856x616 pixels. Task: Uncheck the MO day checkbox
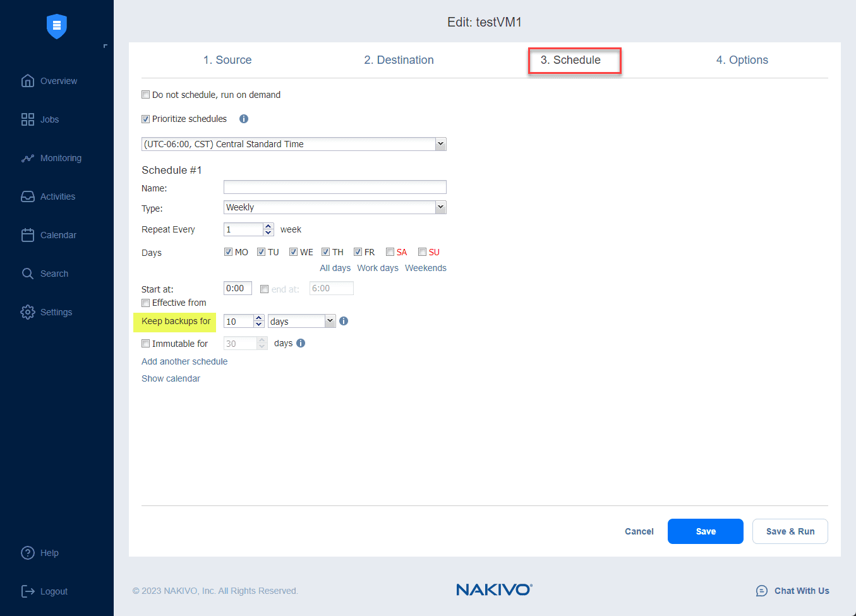pyautogui.click(x=228, y=252)
